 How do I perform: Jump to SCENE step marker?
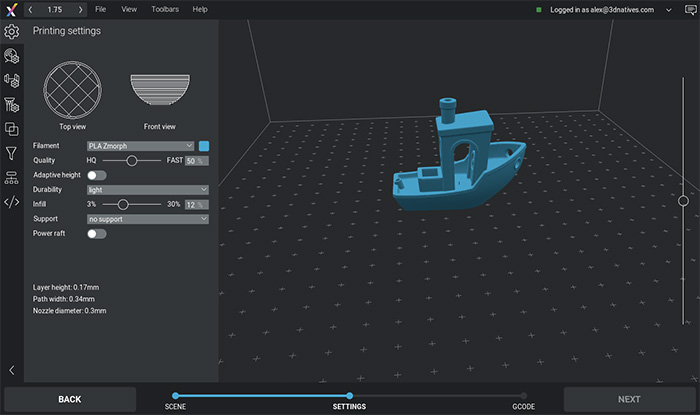[175, 396]
